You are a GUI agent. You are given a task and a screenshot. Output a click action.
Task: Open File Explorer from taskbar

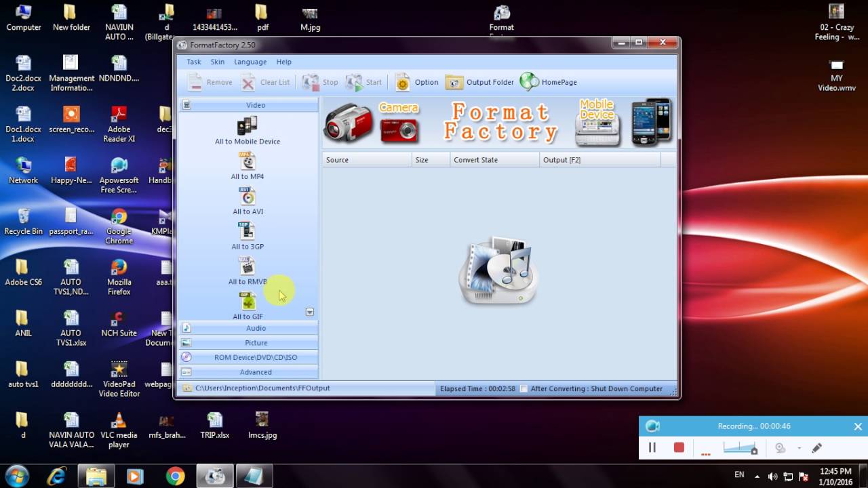[96, 476]
